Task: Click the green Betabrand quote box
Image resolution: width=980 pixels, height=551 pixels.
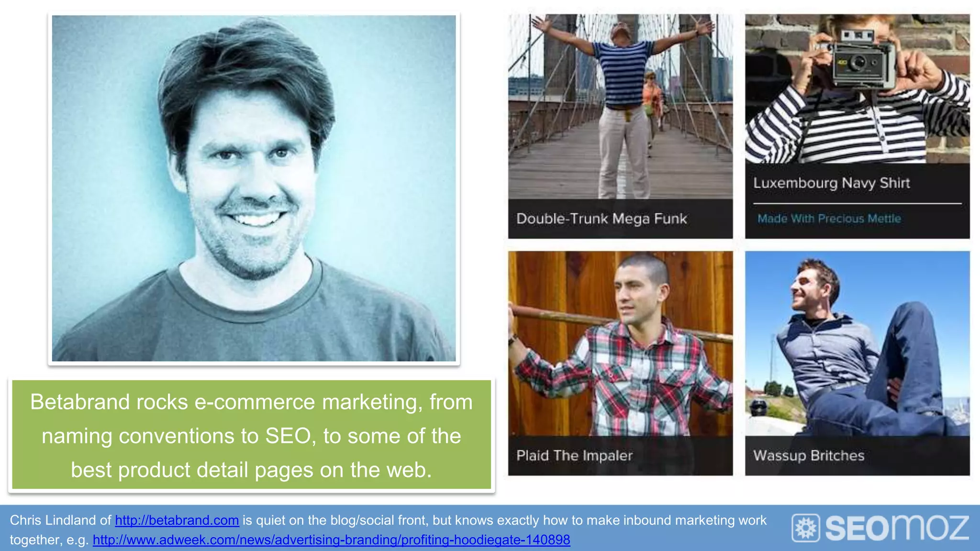Action: pyautogui.click(x=252, y=434)
